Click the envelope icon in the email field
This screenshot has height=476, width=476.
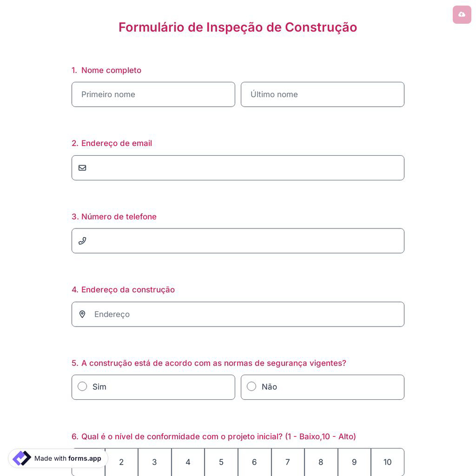pos(82,168)
